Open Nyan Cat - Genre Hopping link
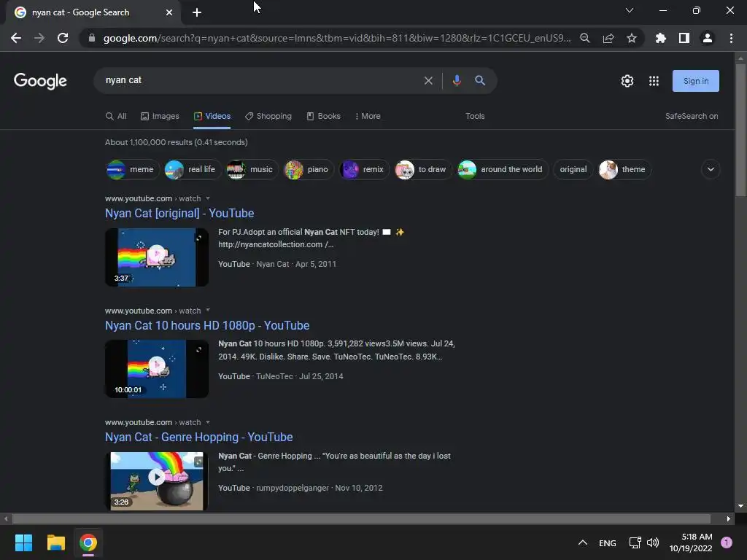The image size is (747, 560). coord(198,437)
